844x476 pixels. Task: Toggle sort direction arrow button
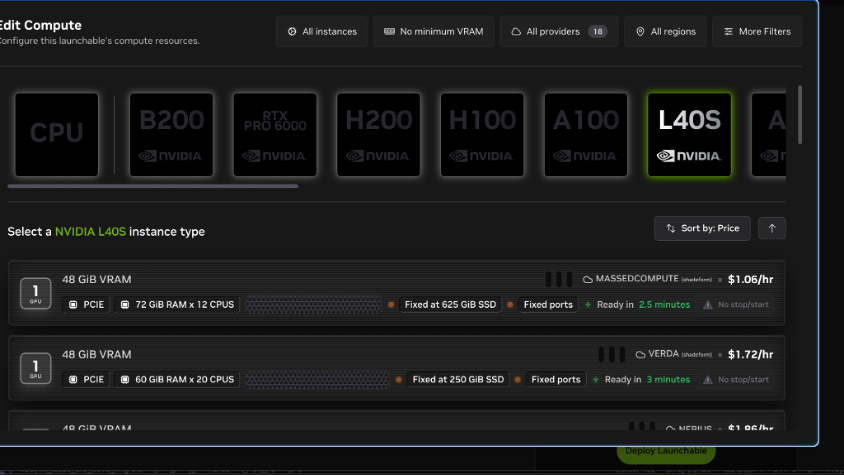(x=772, y=228)
